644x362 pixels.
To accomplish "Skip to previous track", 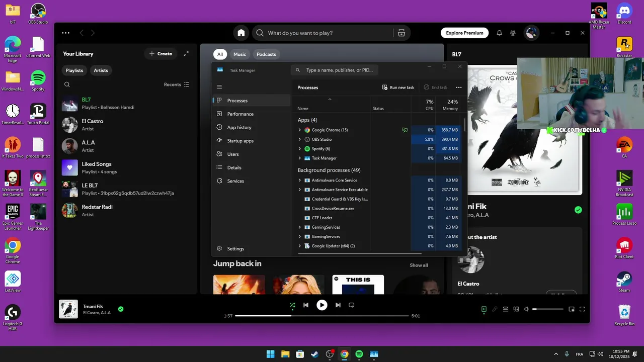I will [x=306, y=305].
